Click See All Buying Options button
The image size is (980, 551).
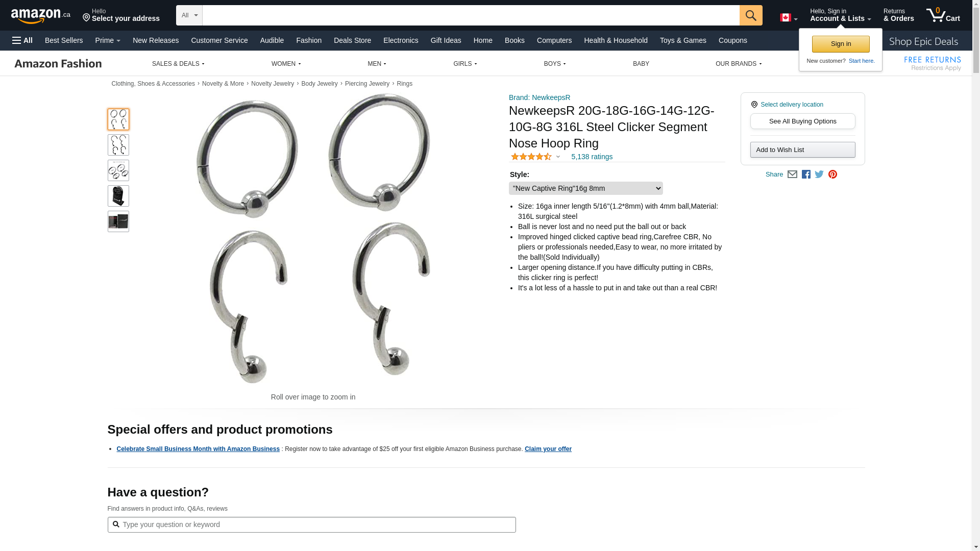803,121
